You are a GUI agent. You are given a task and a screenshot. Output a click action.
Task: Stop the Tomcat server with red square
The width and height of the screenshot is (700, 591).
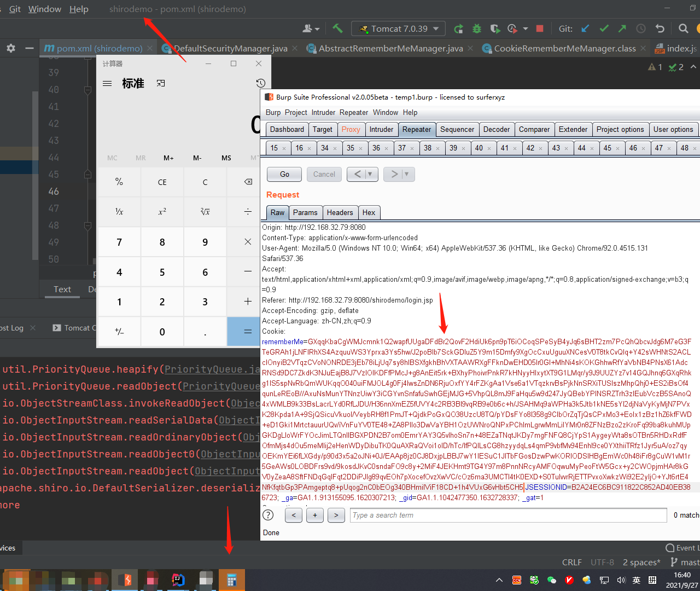click(x=539, y=28)
